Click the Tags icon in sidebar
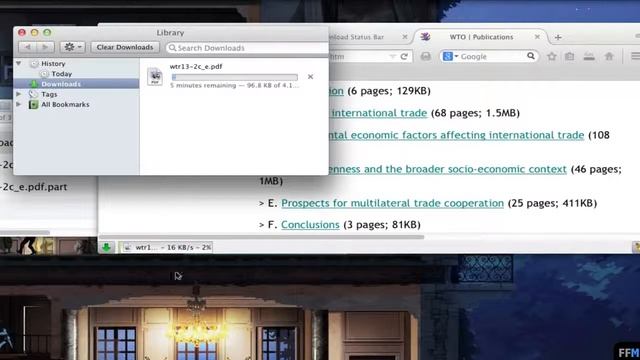This screenshot has height=360, width=640. pyautogui.click(x=33, y=94)
